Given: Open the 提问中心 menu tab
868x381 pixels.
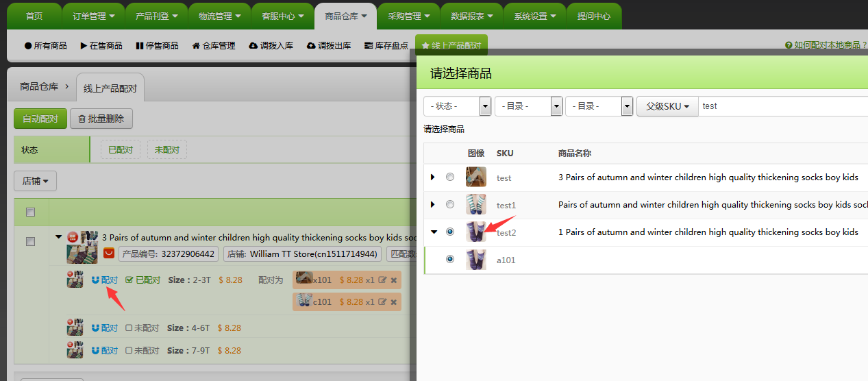Looking at the screenshot, I should [594, 16].
